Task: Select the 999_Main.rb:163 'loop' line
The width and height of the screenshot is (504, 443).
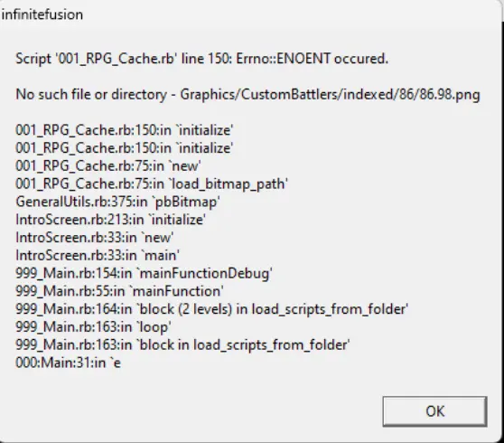Action: [94, 327]
